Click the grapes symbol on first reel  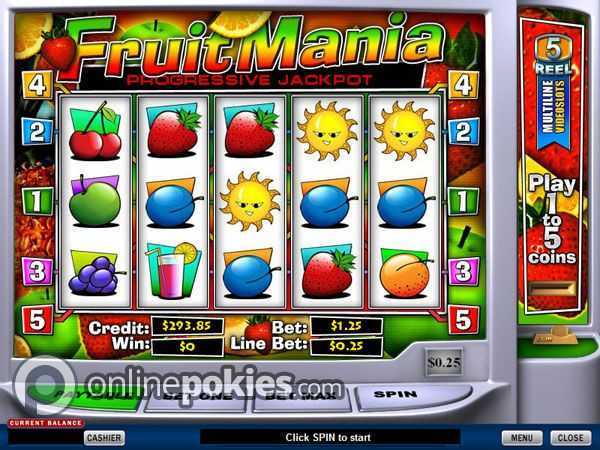click(x=95, y=273)
